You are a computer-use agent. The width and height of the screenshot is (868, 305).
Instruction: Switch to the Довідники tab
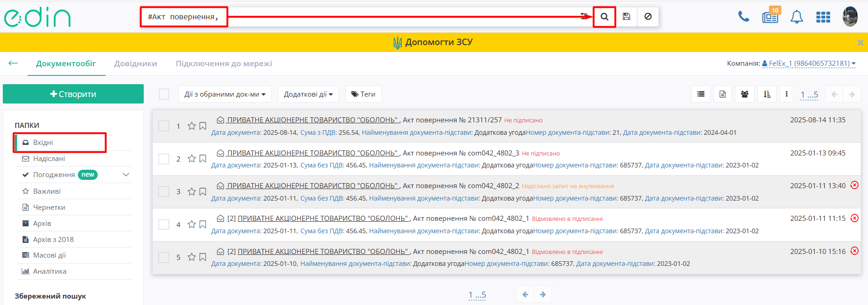135,63
